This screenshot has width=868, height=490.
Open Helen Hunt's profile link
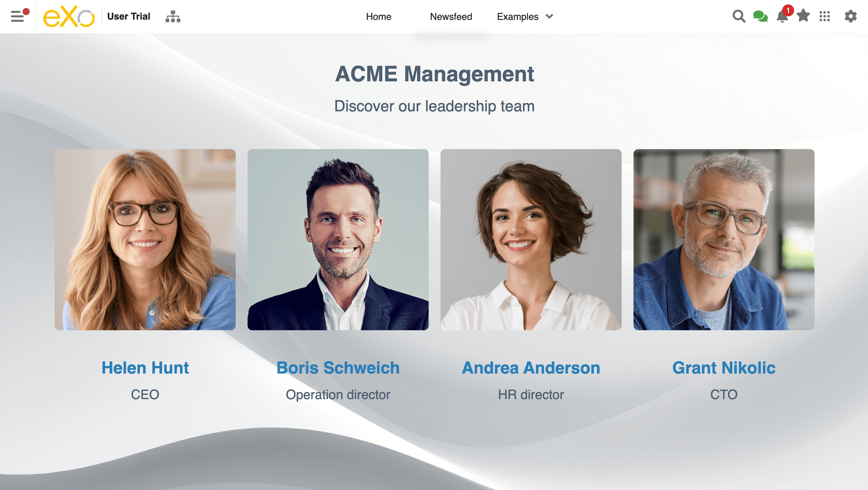tap(145, 368)
